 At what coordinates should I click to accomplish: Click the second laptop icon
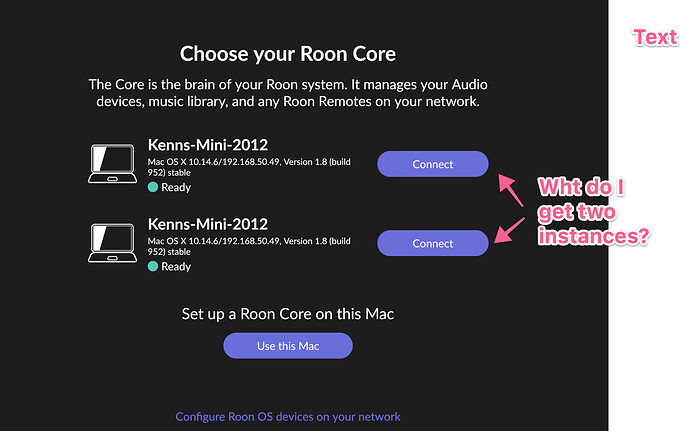coord(112,243)
